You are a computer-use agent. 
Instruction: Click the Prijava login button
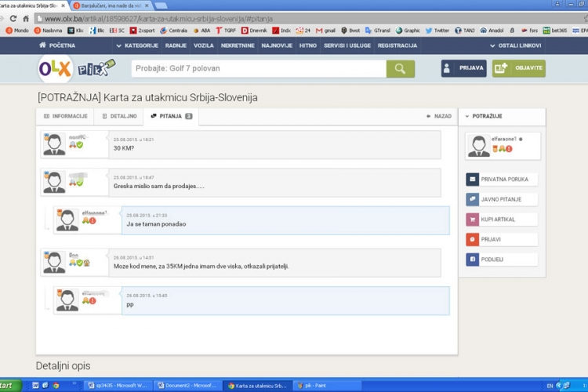(x=464, y=68)
